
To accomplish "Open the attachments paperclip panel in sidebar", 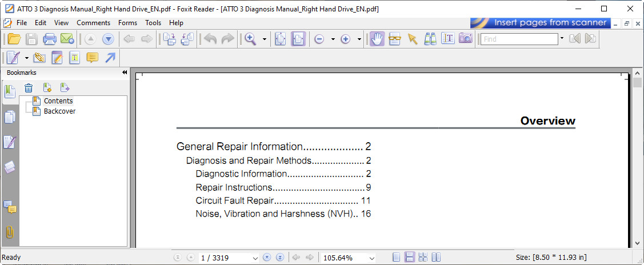I will tap(10, 232).
